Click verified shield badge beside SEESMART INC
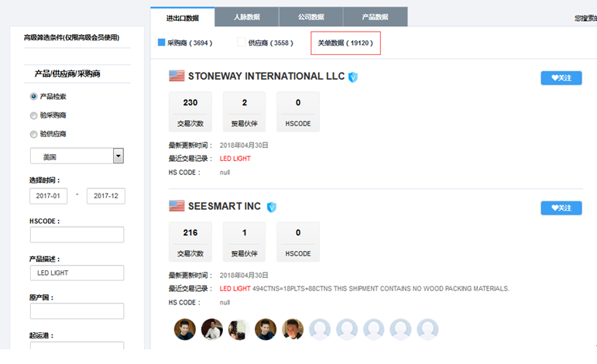The width and height of the screenshot is (597, 364). coord(272,207)
